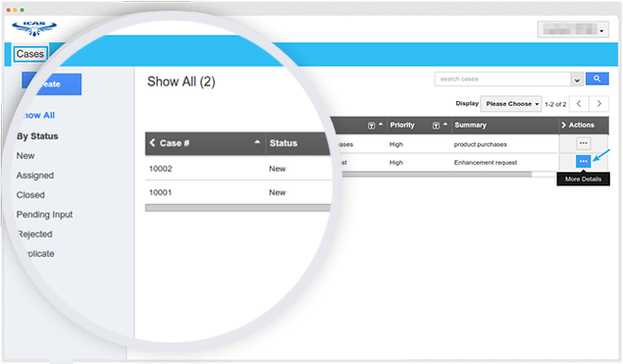Click the search cases input field
This screenshot has height=364, width=623.
coord(502,79)
